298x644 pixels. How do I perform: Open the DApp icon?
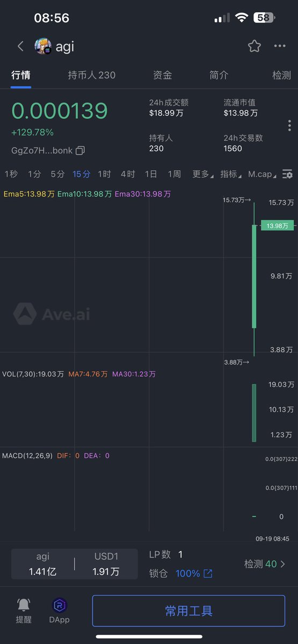pyautogui.click(x=60, y=605)
